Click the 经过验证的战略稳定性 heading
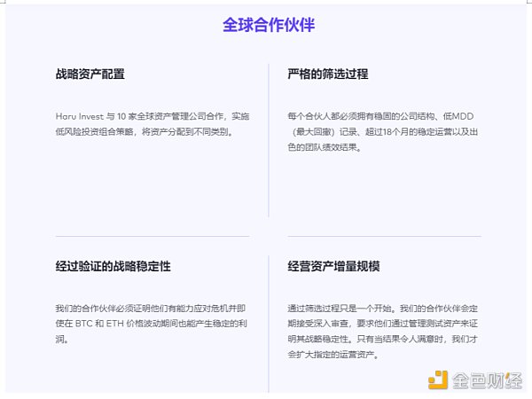The height and width of the screenshot is (399, 532). pyautogui.click(x=113, y=266)
